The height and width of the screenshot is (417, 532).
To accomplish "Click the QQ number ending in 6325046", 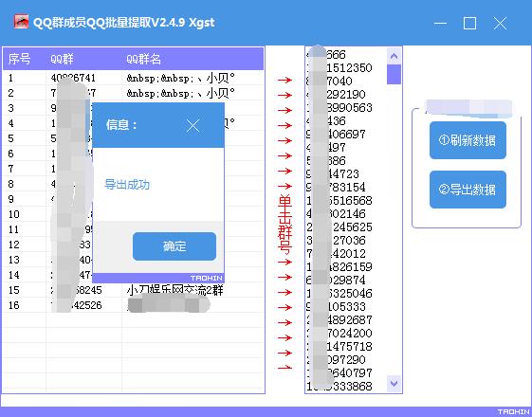I will pos(339,293).
